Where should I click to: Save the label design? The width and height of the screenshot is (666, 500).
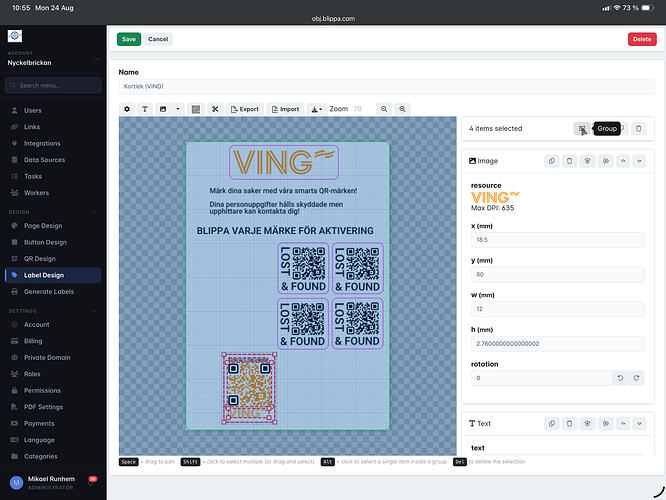pyautogui.click(x=129, y=39)
